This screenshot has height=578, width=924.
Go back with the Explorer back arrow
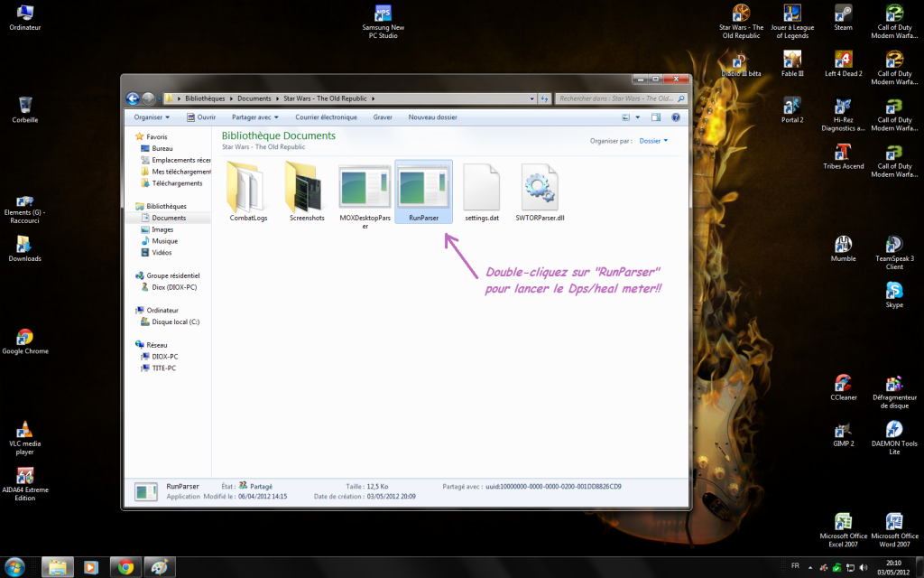133,98
